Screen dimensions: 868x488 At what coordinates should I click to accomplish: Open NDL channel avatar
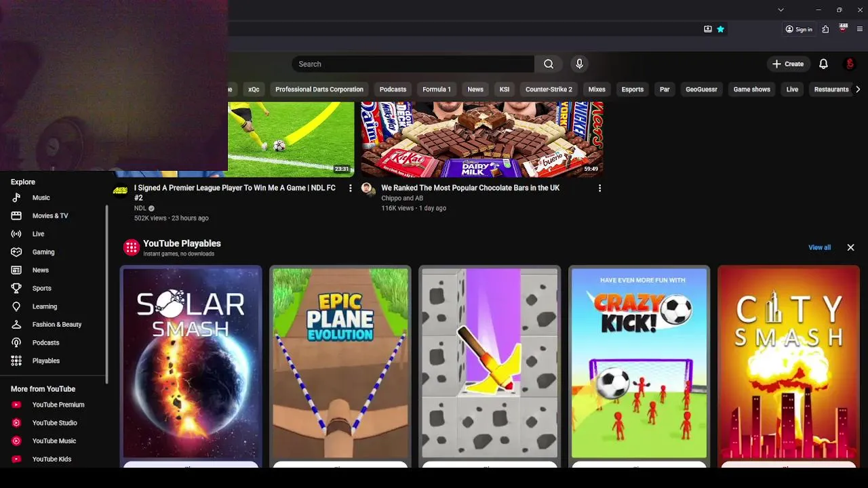click(x=120, y=190)
